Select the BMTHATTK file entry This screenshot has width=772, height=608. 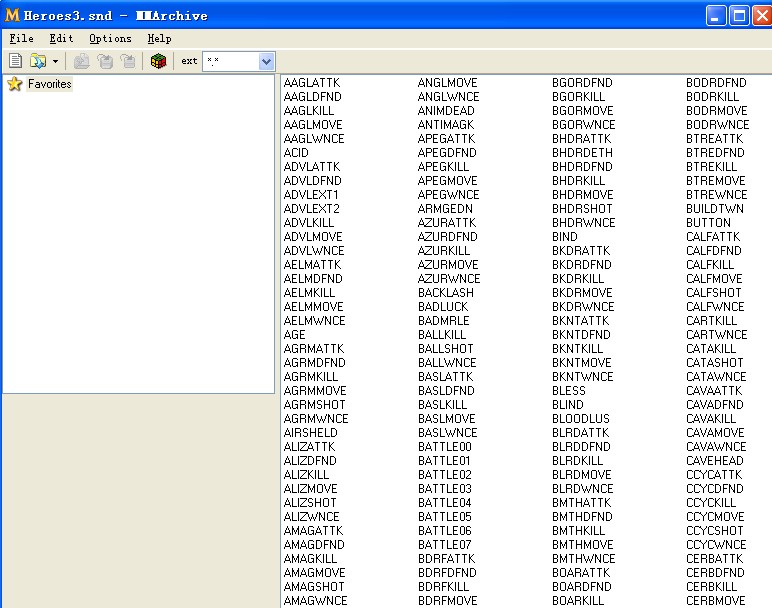(581, 503)
